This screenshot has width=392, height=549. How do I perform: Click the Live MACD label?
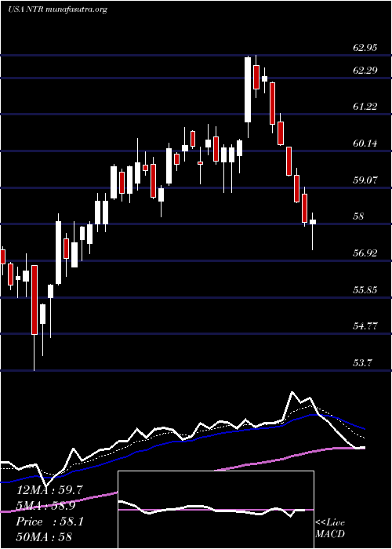coord(330,528)
